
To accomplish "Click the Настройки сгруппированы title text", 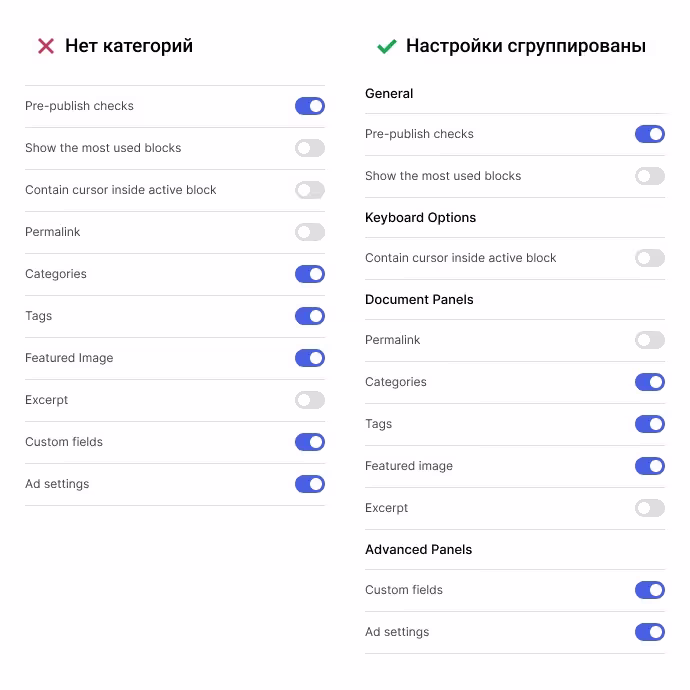I will [525, 46].
